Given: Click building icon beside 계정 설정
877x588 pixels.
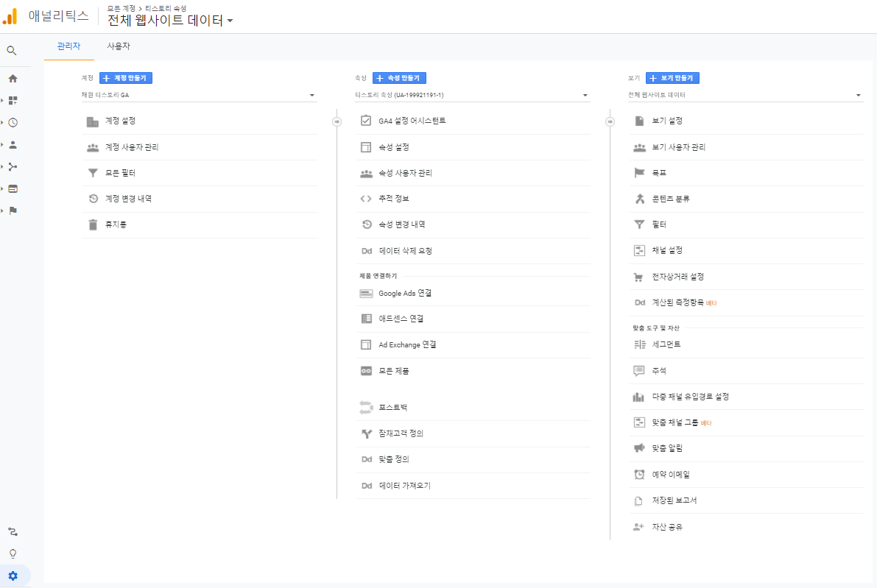Looking at the screenshot, I should click(x=93, y=121).
